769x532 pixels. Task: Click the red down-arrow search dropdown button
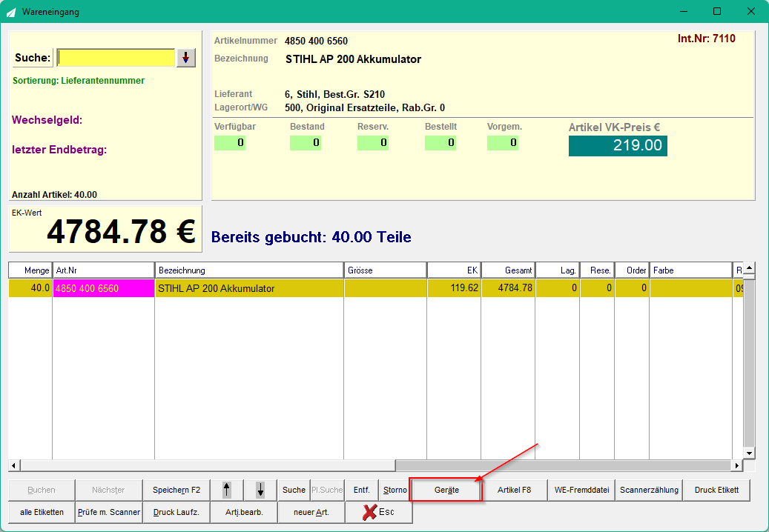[186, 58]
